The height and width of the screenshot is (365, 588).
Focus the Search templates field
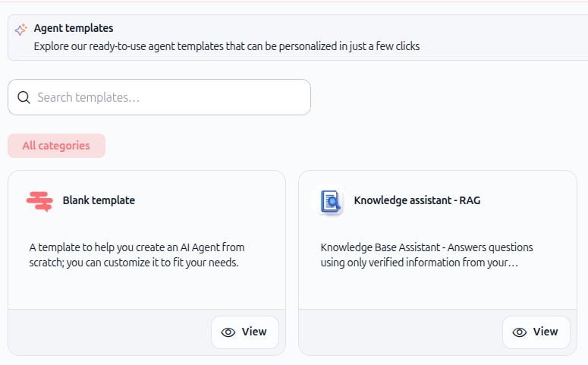point(159,97)
